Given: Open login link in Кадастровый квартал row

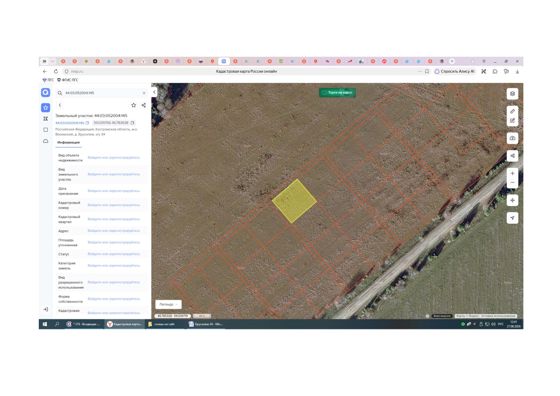Looking at the screenshot, I should click(x=114, y=219).
